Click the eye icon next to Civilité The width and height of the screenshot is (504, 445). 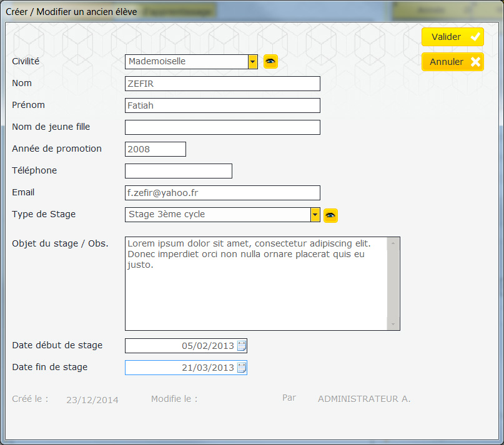pos(270,61)
